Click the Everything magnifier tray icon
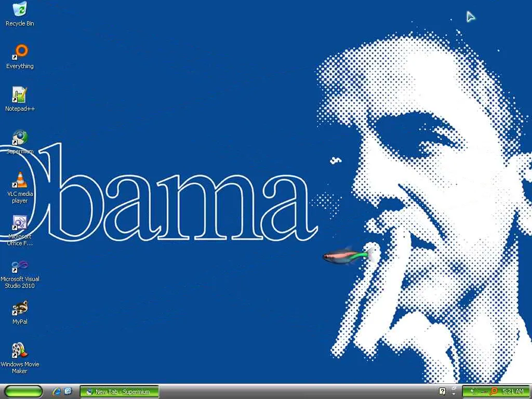532x399 pixels. tap(494, 391)
